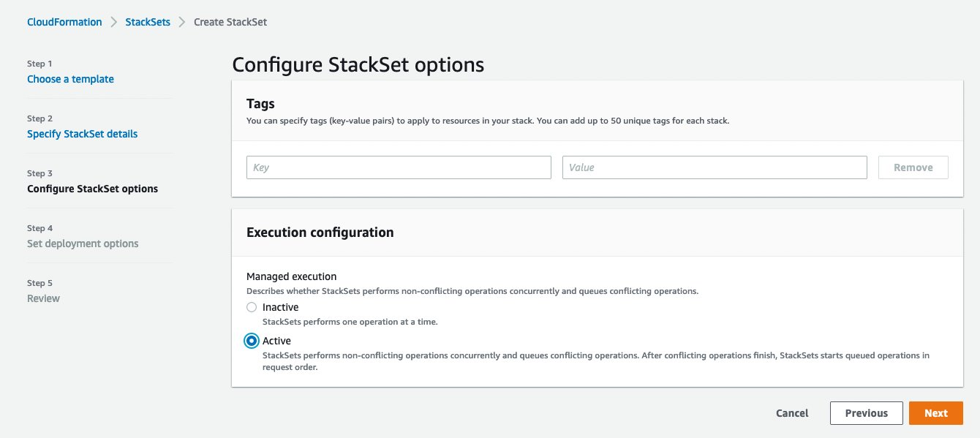Navigate to Step 5 Review
980x438 pixels.
coord(43,298)
